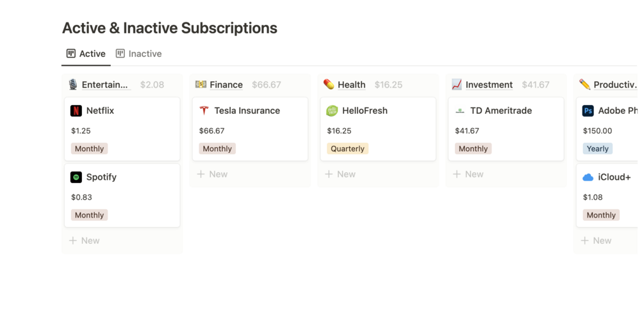Click the Spotify logo icon

(76, 177)
